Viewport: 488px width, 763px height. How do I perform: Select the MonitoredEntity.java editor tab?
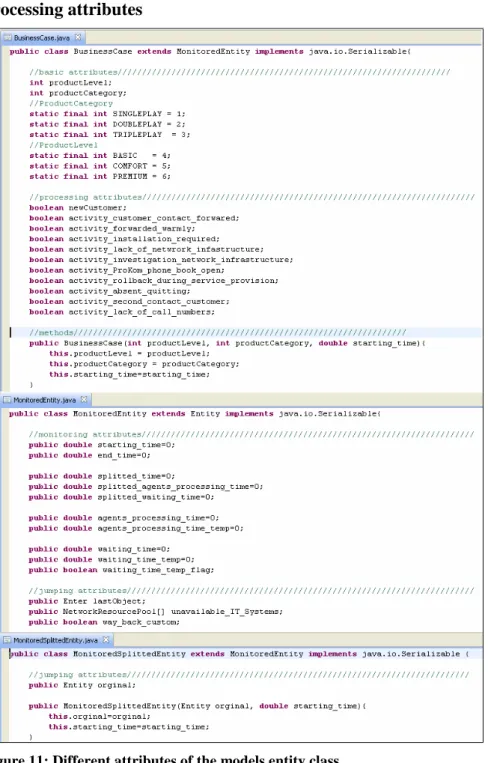[x=46, y=400]
